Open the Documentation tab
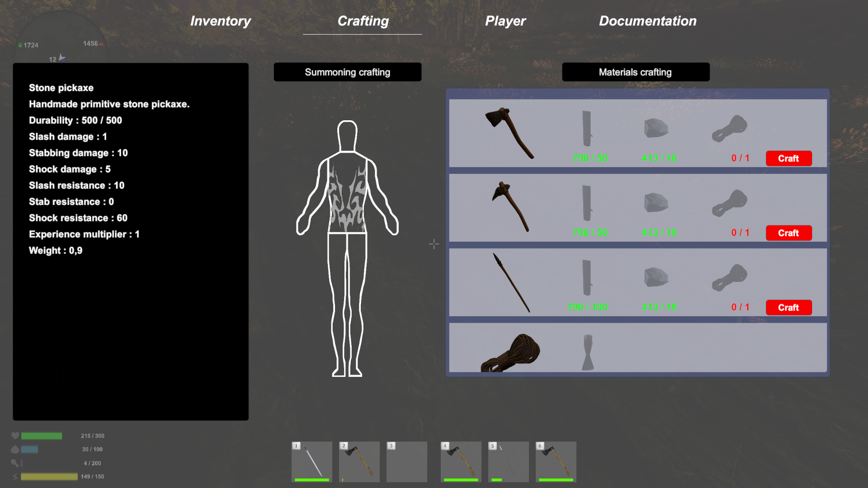This screenshot has width=868, height=488. 647,21
